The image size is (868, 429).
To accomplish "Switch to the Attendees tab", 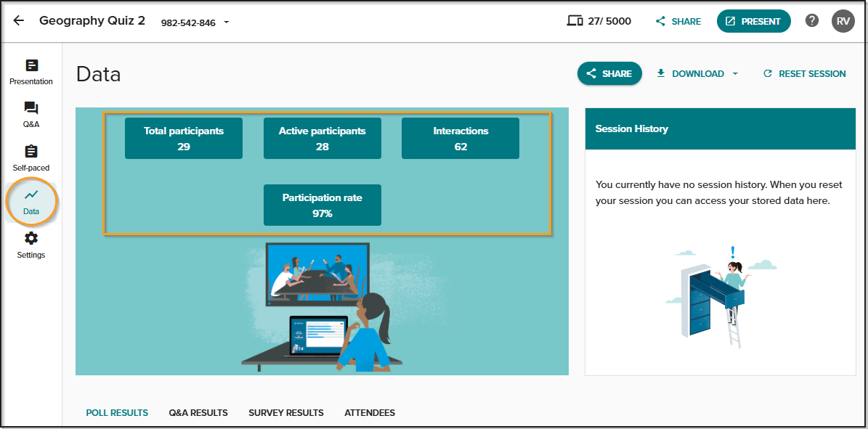I will 370,413.
